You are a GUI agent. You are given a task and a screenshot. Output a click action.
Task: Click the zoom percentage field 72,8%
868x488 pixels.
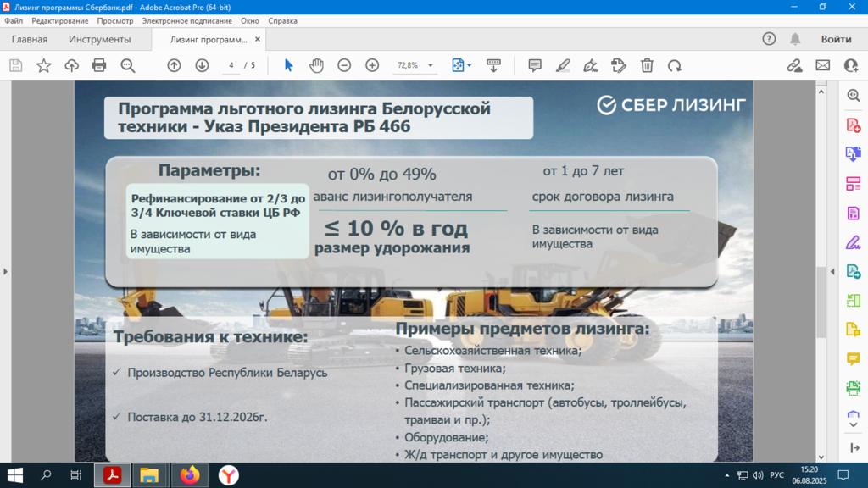(408, 65)
